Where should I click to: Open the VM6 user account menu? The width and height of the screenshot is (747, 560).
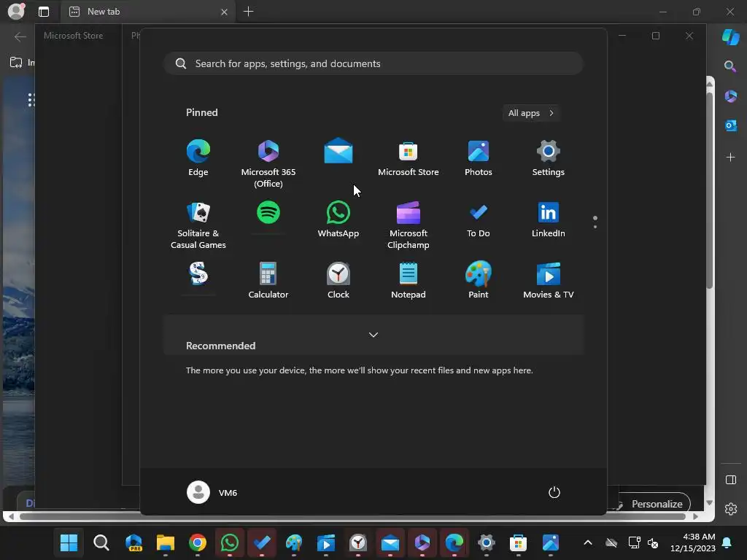[212, 492]
